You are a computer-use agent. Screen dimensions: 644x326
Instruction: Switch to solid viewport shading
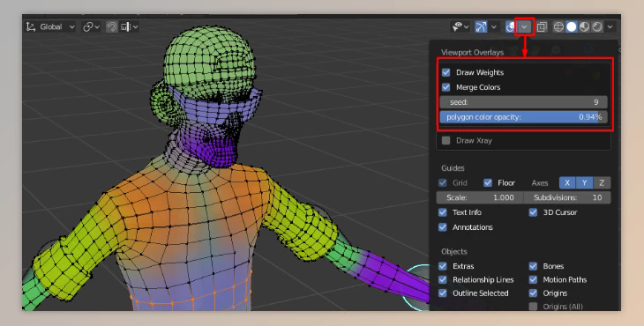pos(572,27)
